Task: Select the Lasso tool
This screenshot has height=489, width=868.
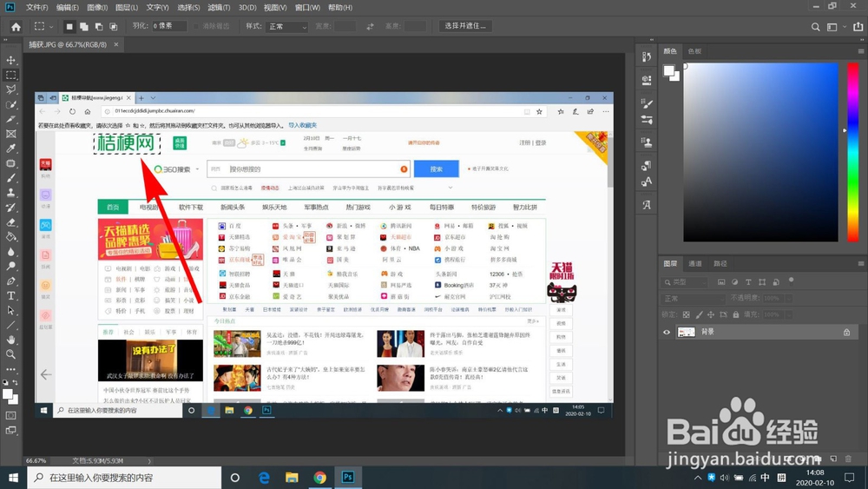Action: (x=10, y=89)
